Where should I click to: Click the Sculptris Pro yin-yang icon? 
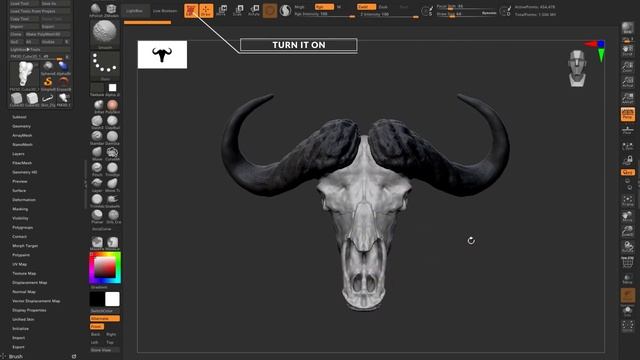tap(285, 11)
